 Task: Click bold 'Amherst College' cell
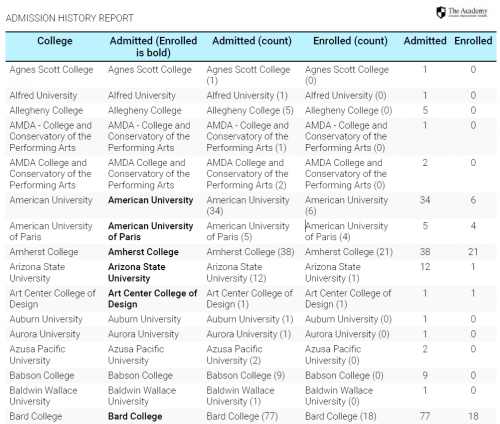pyautogui.click(x=143, y=252)
